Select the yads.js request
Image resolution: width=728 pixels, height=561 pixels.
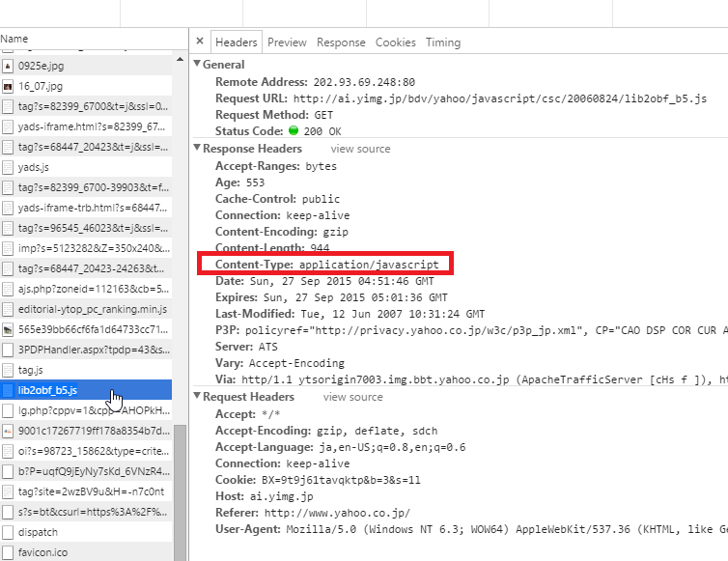tap(86, 167)
